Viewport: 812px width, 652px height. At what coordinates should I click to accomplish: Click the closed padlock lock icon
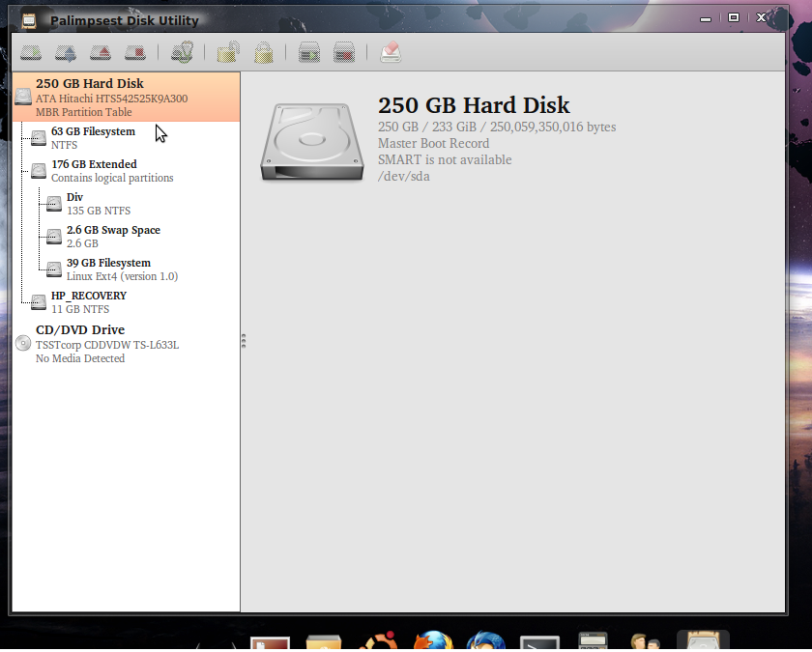pos(264,53)
